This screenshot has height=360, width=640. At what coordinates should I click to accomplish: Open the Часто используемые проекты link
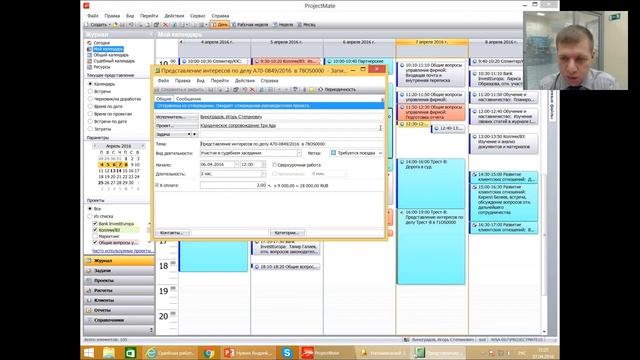point(122,251)
